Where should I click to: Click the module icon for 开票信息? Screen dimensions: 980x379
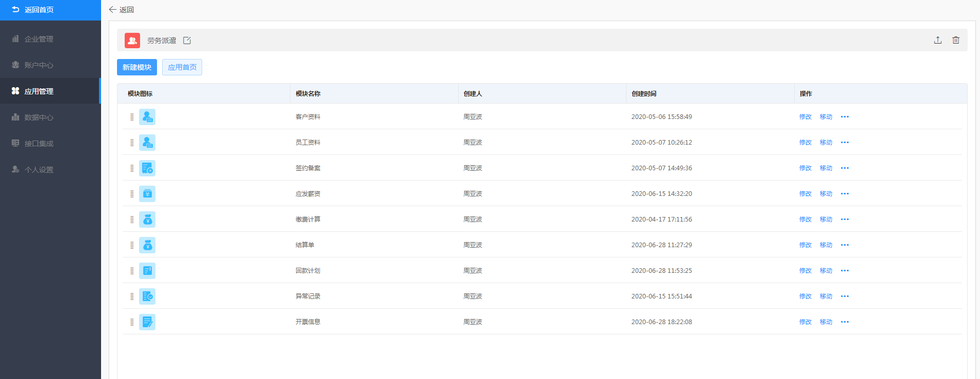[x=147, y=322]
